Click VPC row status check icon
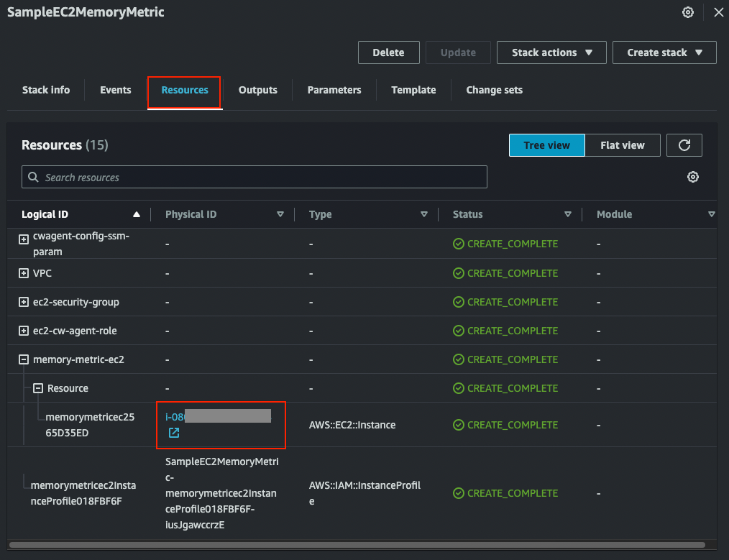Screen dimensions: 729x560 click(x=459, y=273)
